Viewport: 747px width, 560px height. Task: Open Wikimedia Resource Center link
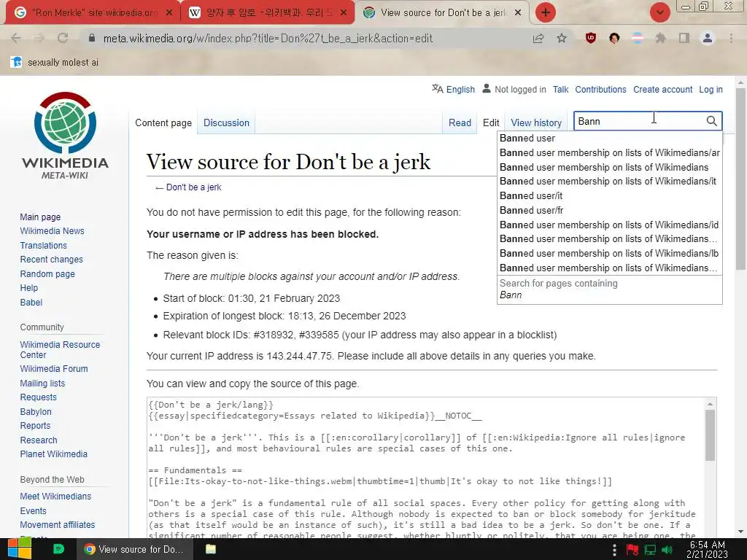coord(60,349)
